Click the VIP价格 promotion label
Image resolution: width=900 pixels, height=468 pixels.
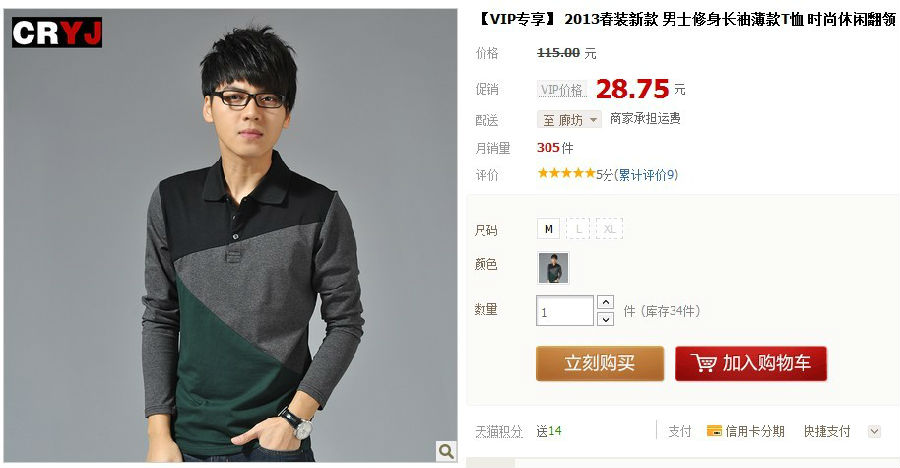click(562, 90)
